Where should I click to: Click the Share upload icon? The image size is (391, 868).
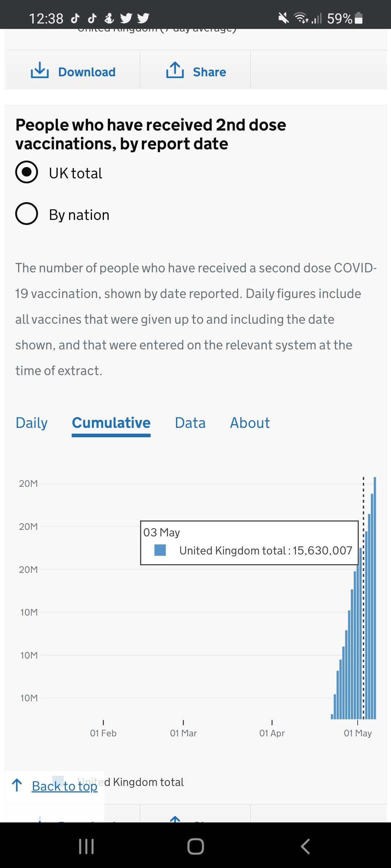tap(175, 71)
